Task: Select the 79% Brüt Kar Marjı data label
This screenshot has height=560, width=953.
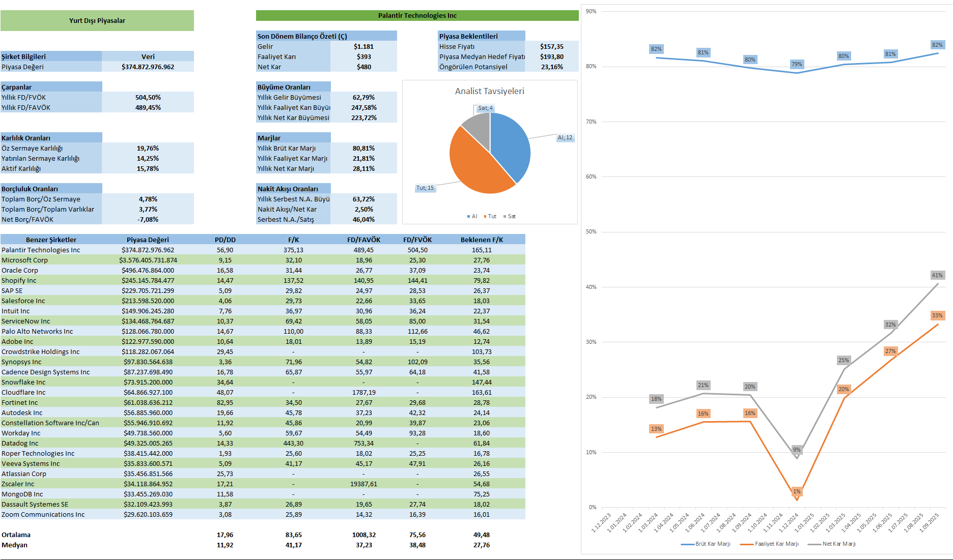Action: 797,64
